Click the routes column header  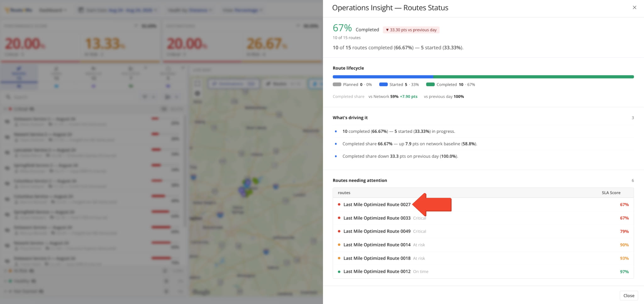point(344,193)
